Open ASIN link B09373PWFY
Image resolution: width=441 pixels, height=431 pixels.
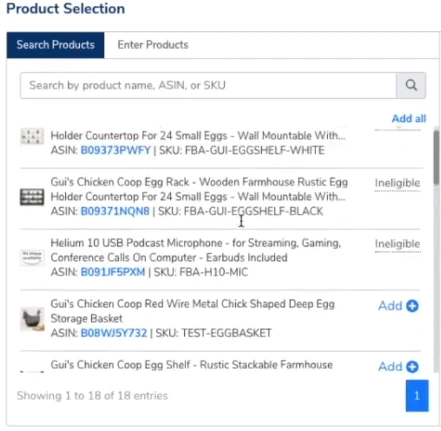[x=116, y=150]
